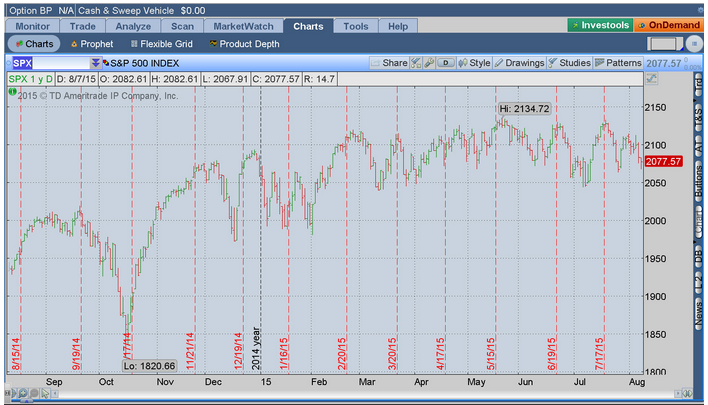Click the horizontal chart scrollbar thumb
The width and height of the screenshot is (708, 405).
tap(27, 401)
